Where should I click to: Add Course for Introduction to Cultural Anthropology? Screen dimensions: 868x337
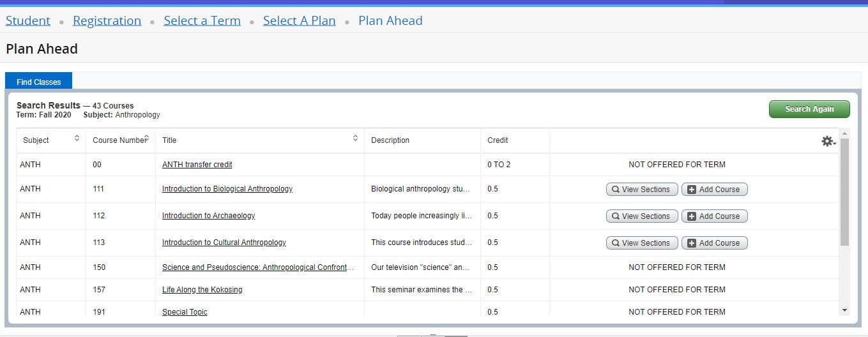(714, 243)
